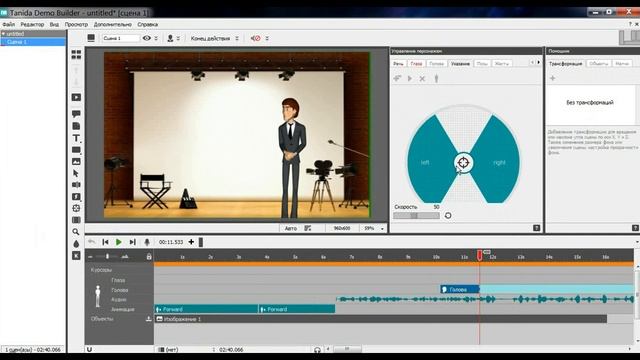Open the Редактор menu
Viewport: 640px width, 360px height.
pyautogui.click(x=32, y=24)
